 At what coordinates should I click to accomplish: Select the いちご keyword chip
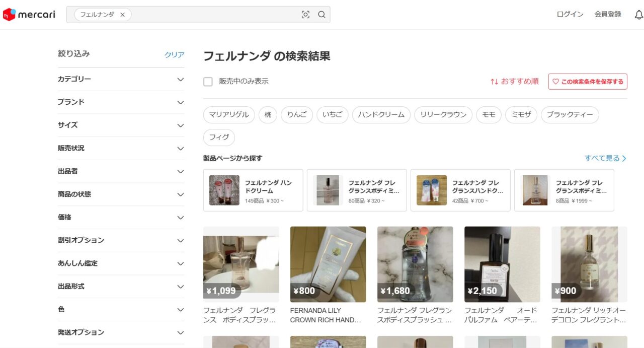[333, 115]
